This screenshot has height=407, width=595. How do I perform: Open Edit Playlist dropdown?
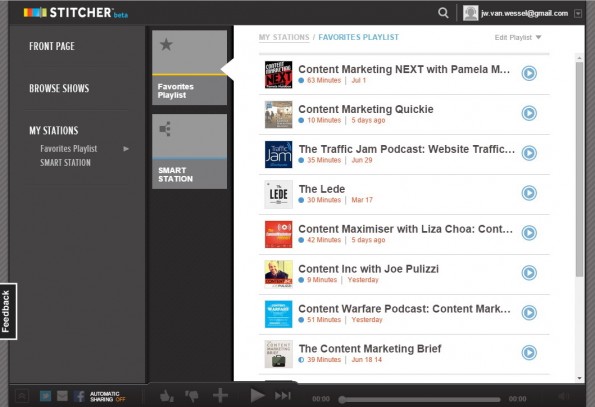pyautogui.click(x=518, y=38)
